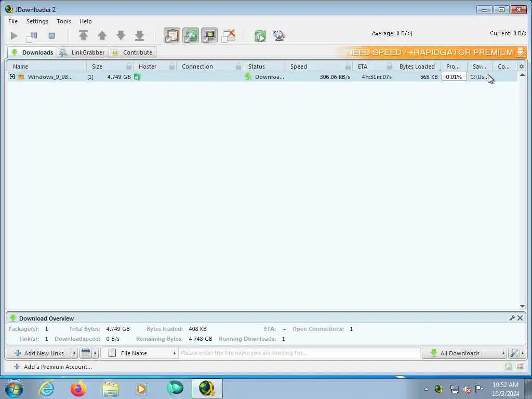Expand the clean up dropdown arrow
The width and height of the screenshot is (532, 399).
click(95, 353)
